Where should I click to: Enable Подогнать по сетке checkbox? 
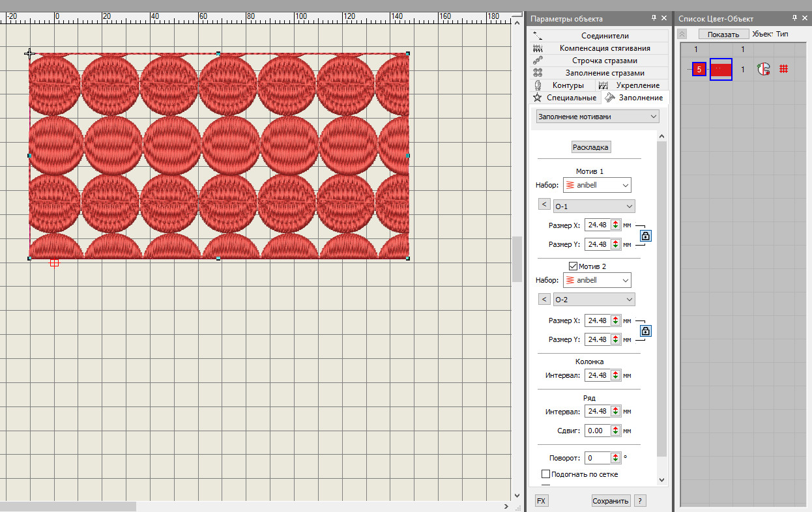coord(546,474)
